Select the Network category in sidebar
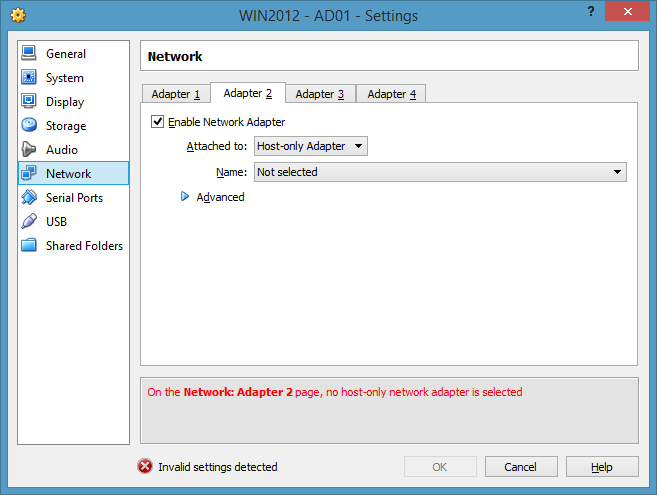The image size is (657, 495). pos(68,174)
